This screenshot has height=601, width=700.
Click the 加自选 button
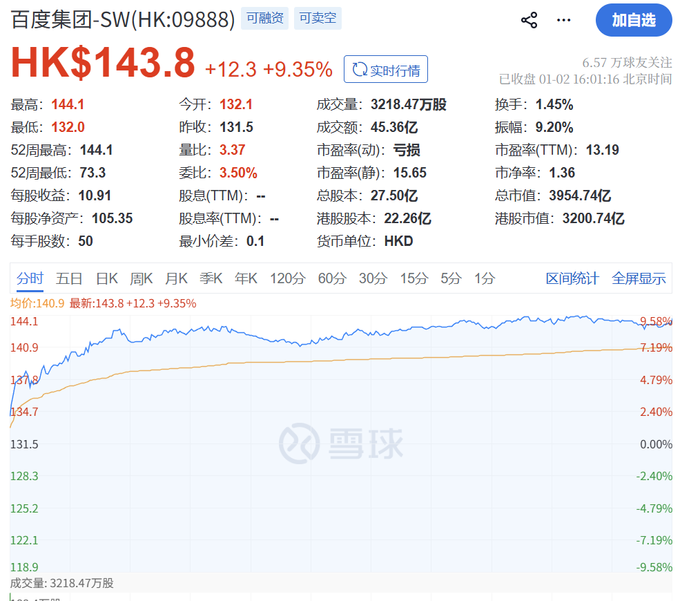pyautogui.click(x=633, y=20)
